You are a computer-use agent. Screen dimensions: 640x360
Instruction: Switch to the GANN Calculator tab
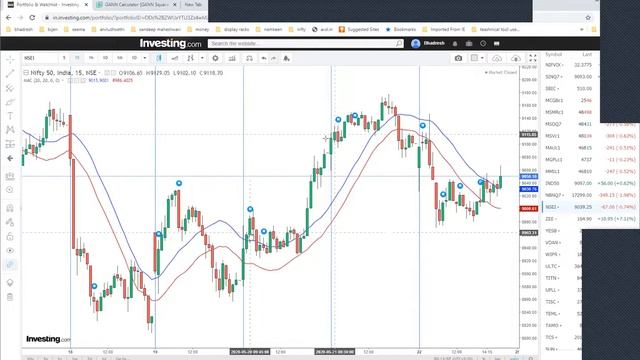pyautogui.click(x=136, y=5)
